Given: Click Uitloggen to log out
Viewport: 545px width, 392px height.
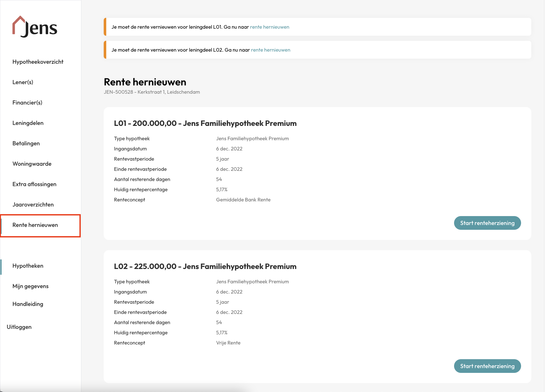Looking at the screenshot, I should coord(19,327).
